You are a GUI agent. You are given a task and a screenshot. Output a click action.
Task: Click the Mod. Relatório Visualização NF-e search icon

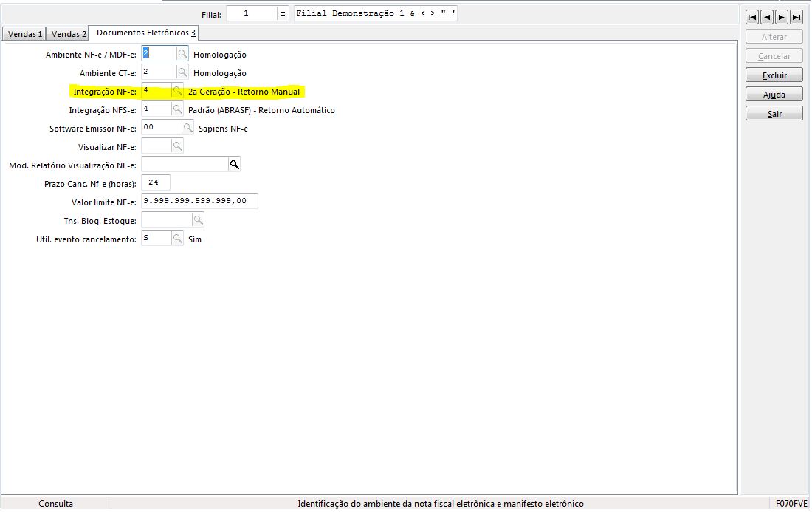tap(235, 165)
